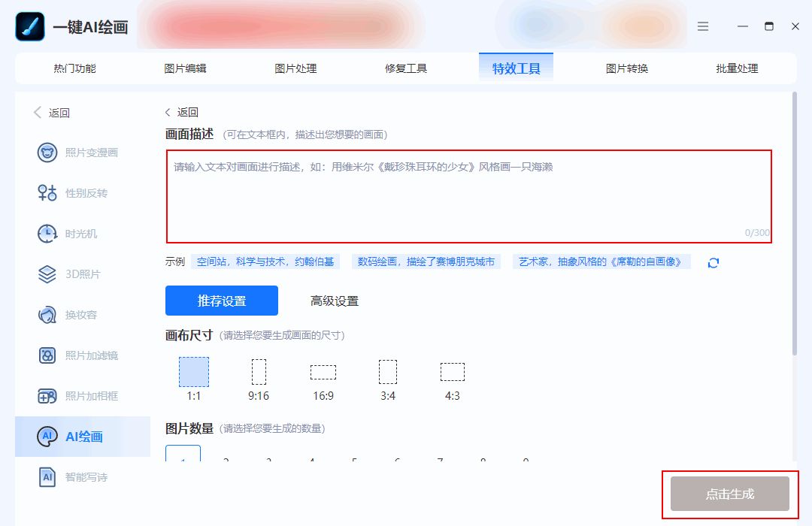Switch to the 图片编辑 tab
The image size is (812, 526).
(185, 68)
